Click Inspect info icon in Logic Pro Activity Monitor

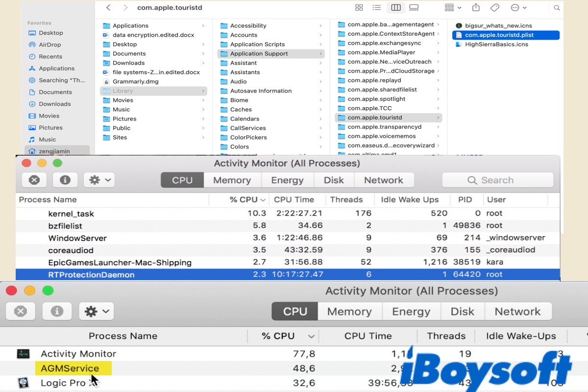[x=57, y=311]
